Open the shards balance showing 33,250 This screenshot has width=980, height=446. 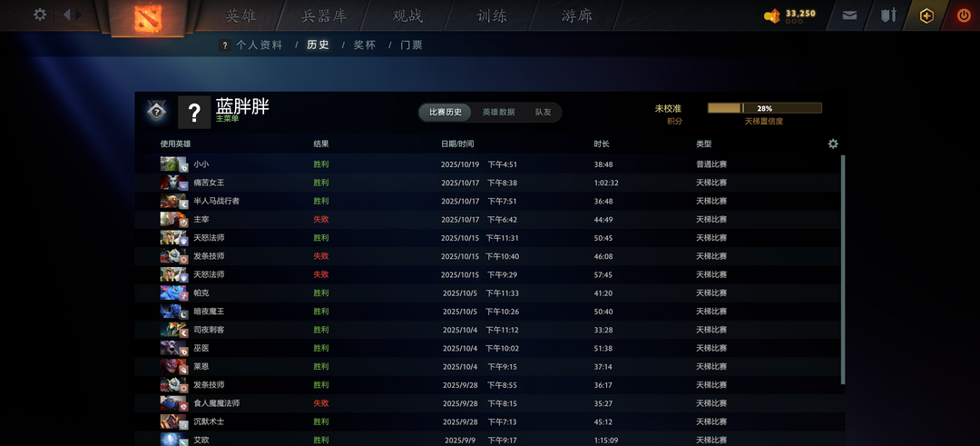coord(790,15)
